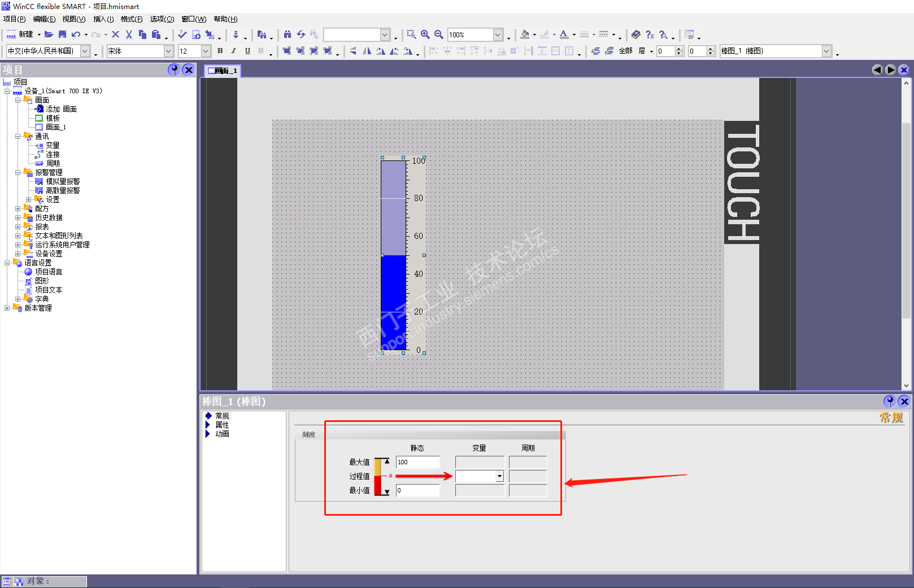This screenshot has height=588, width=914.
Task: Expand the 配方 tree node
Action: pos(18,208)
